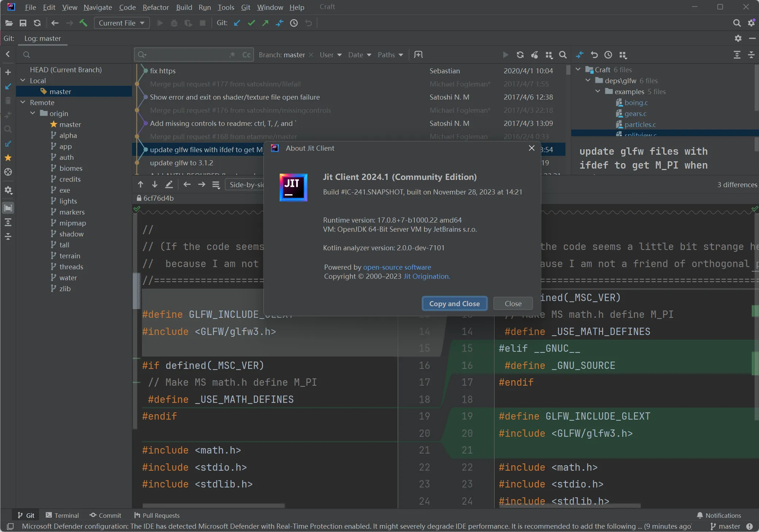The image size is (759, 532).
Task: Toggle the log view options icon
Action: [x=549, y=55]
